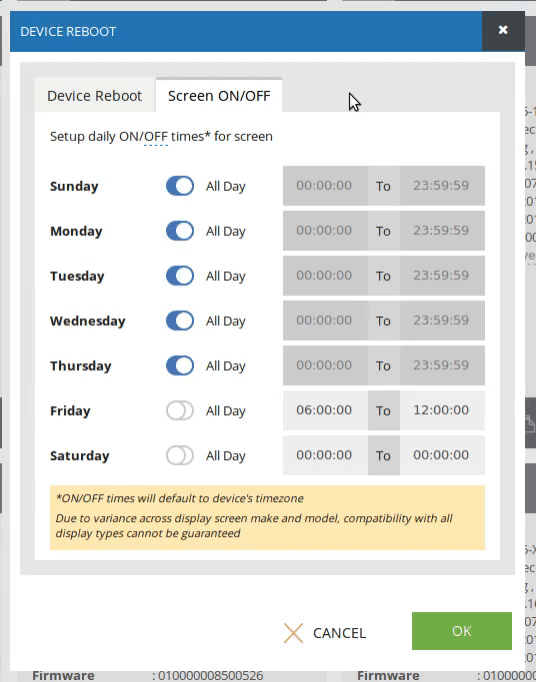Click the orange X cancel icon
The image size is (536, 682).
(293, 633)
